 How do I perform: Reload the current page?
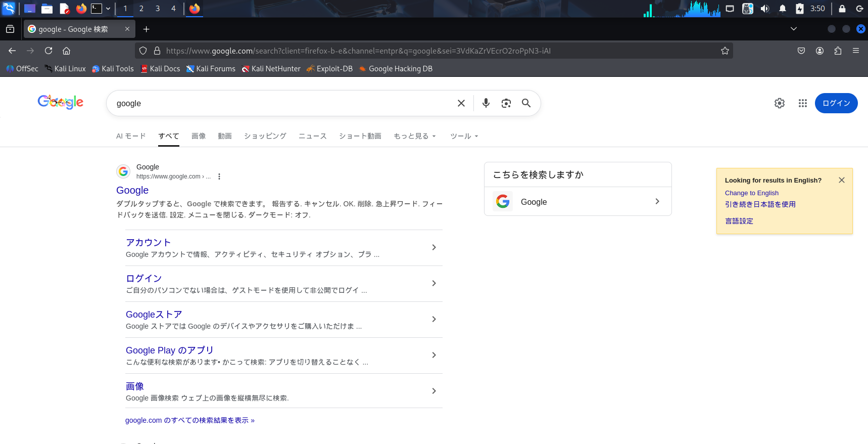click(x=49, y=51)
